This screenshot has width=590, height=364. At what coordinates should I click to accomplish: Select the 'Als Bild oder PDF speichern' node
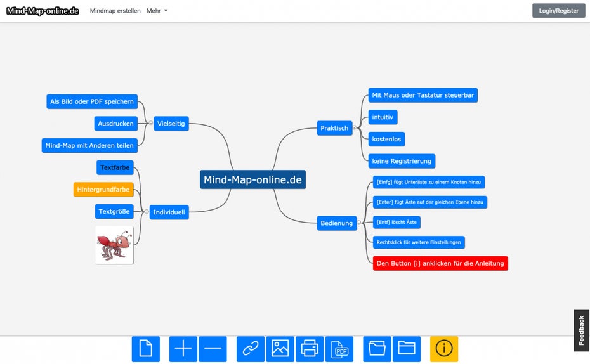pos(92,101)
